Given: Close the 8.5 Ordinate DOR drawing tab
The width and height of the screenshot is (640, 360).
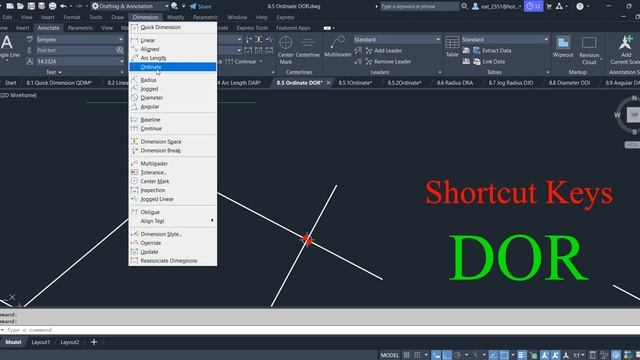Looking at the screenshot, I should coord(329,83).
